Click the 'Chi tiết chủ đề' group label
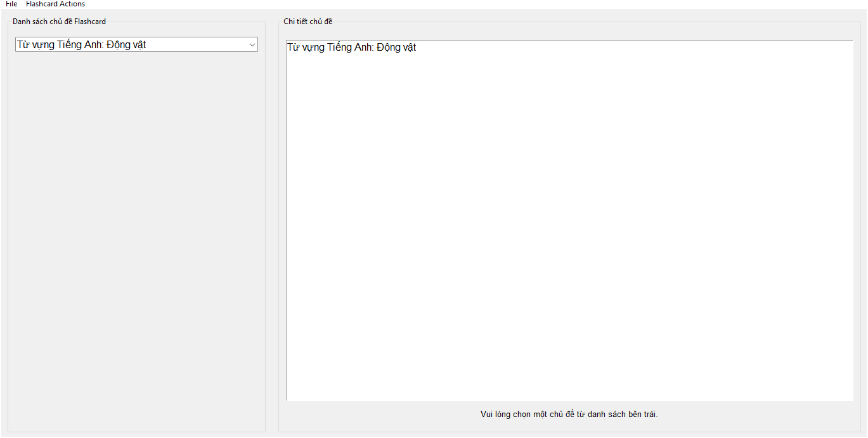Image resolution: width=868 pixels, height=438 pixels. coord(308,22)
